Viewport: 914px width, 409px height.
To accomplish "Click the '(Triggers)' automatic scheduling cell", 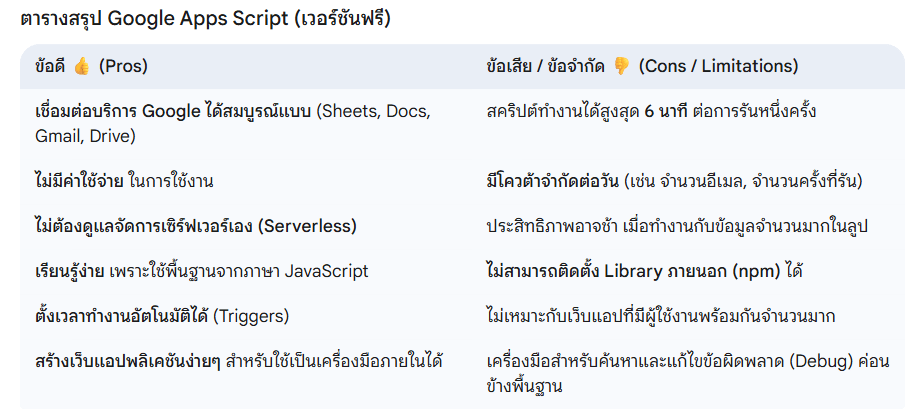I will point(252,316).
